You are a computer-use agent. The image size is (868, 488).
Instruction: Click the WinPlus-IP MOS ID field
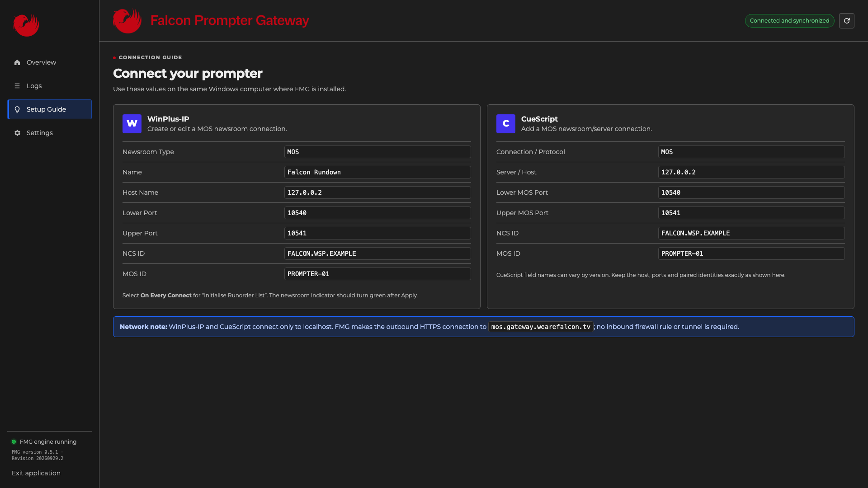click(x=377, y=274)
